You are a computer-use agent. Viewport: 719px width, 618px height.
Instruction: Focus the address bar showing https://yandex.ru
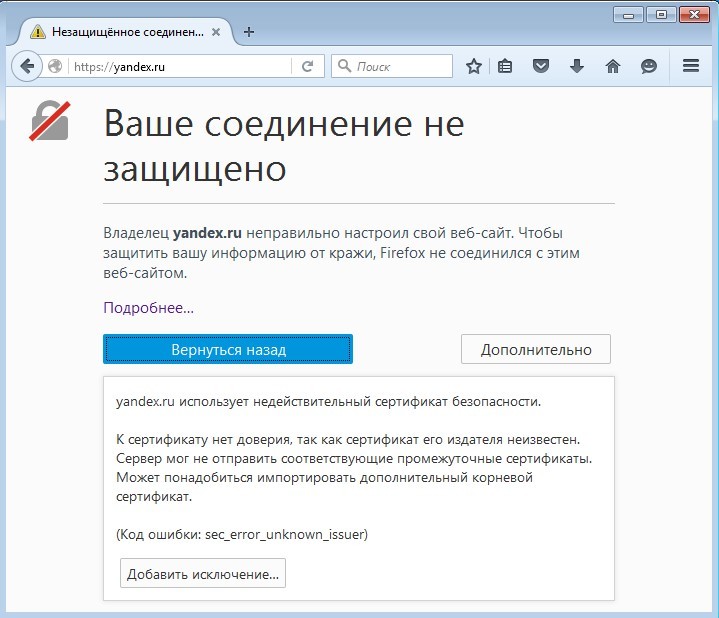point(181,66)
